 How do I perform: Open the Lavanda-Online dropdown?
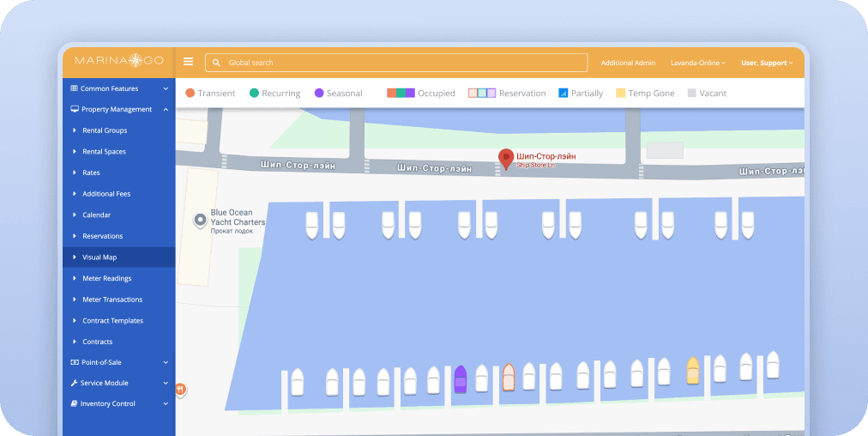[698, 63]
